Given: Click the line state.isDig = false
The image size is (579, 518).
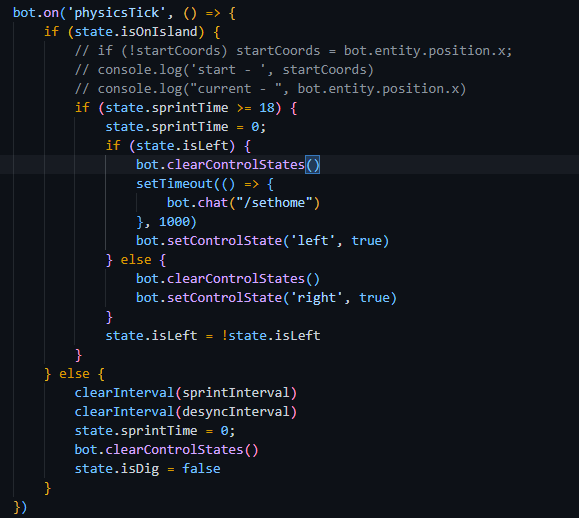Looking at the screenshot, I should pos(147,469).
